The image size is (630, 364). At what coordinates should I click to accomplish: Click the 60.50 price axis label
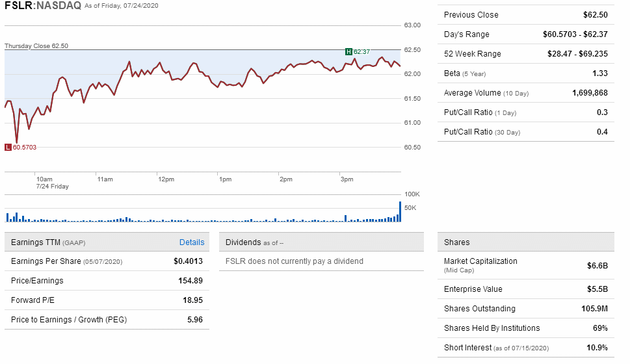point(412,148)
